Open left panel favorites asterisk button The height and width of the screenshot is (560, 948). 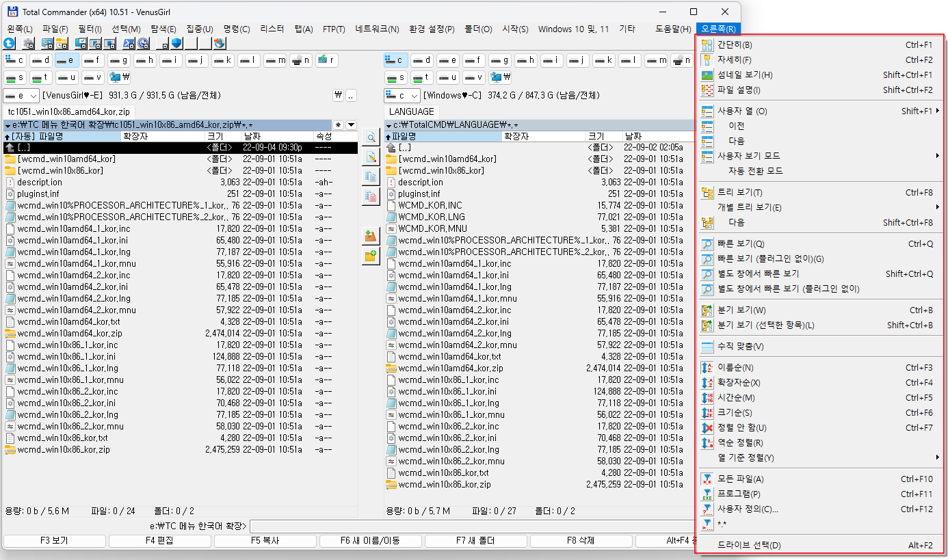click(x=339, y=125)
